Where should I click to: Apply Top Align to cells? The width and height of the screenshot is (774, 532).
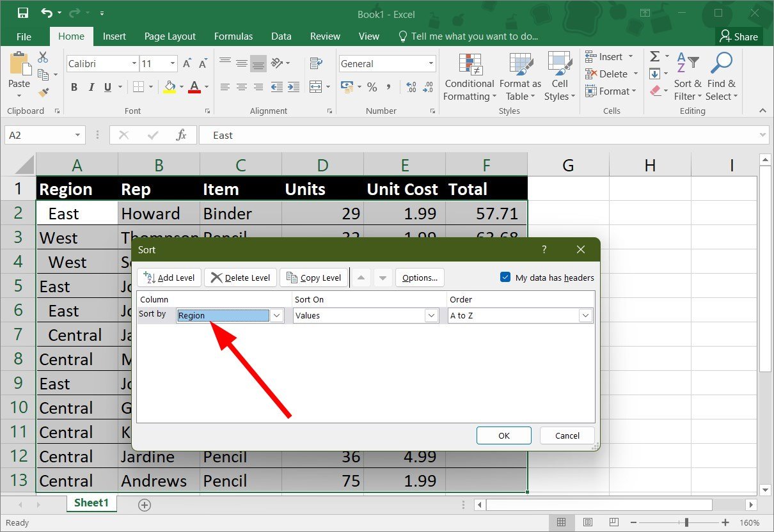coord(225,63)
